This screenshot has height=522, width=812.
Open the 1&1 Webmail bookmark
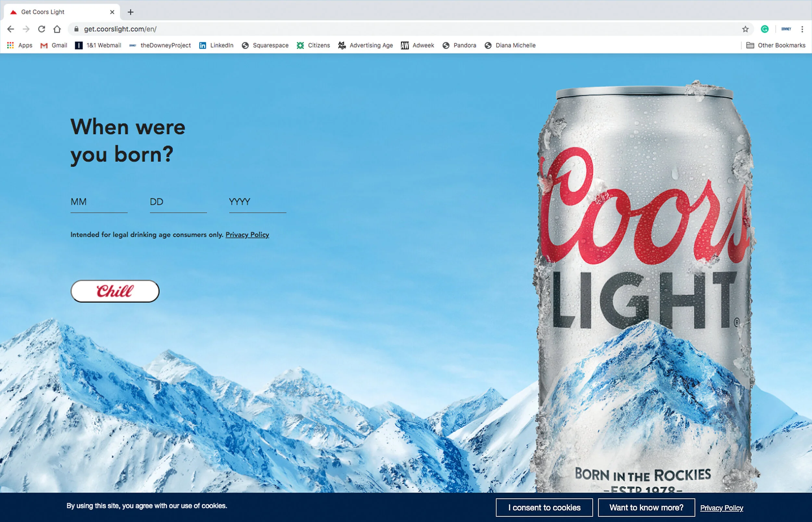[98, 45]
